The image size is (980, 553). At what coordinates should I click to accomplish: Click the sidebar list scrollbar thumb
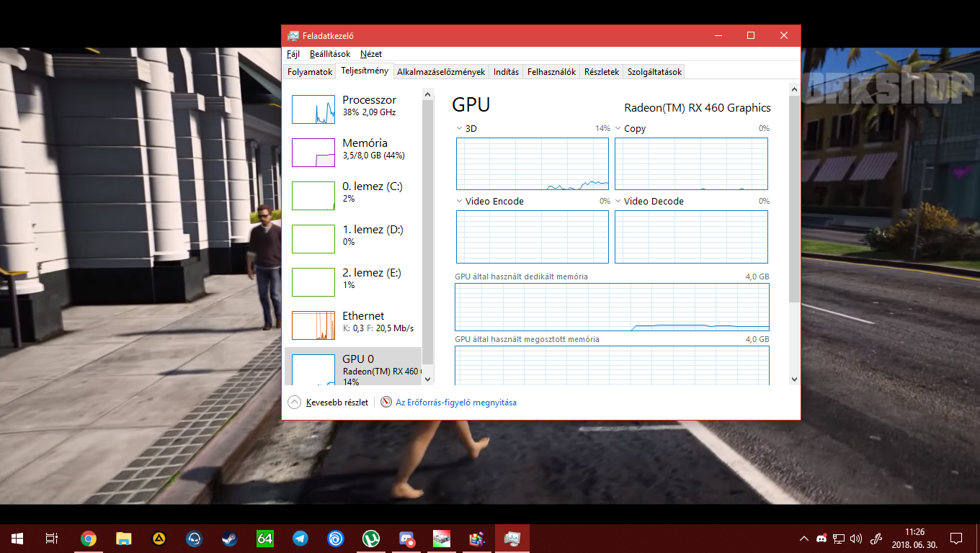428,231
